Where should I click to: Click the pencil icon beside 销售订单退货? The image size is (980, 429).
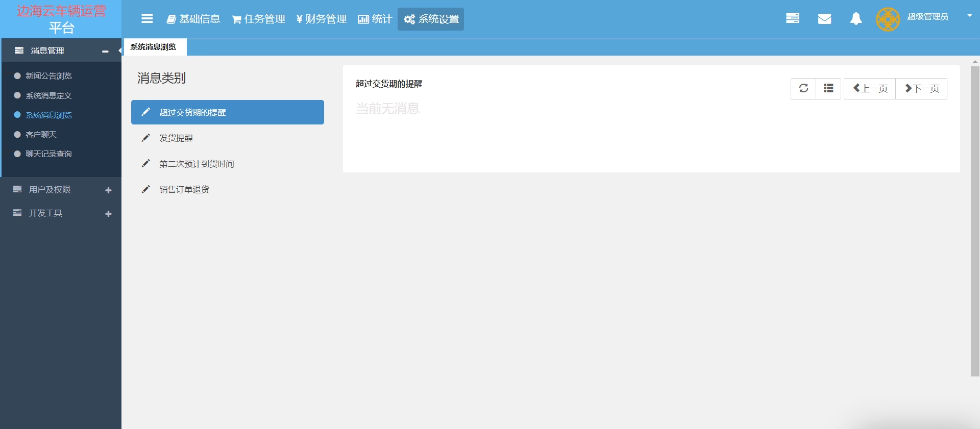tap(145, 189)
